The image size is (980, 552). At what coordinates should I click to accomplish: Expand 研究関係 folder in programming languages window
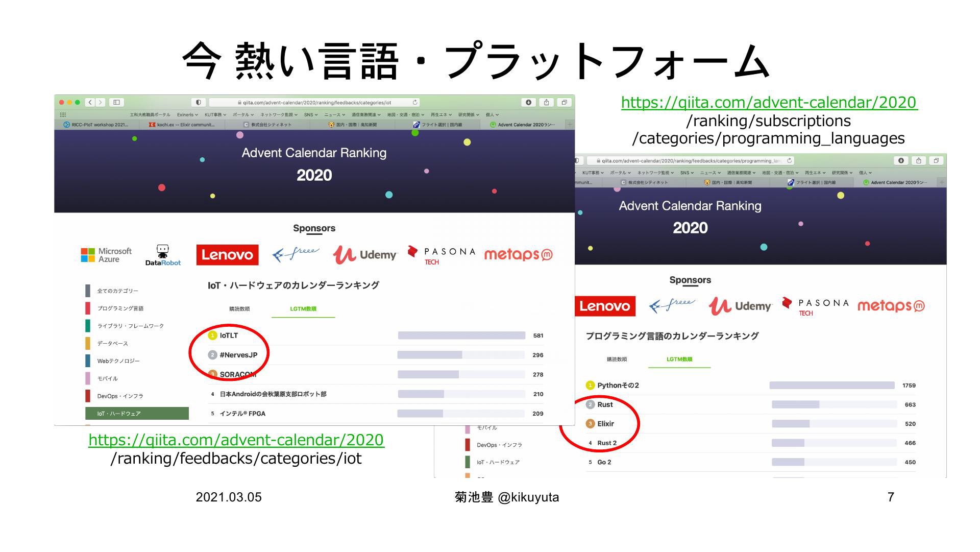[842, 173]
